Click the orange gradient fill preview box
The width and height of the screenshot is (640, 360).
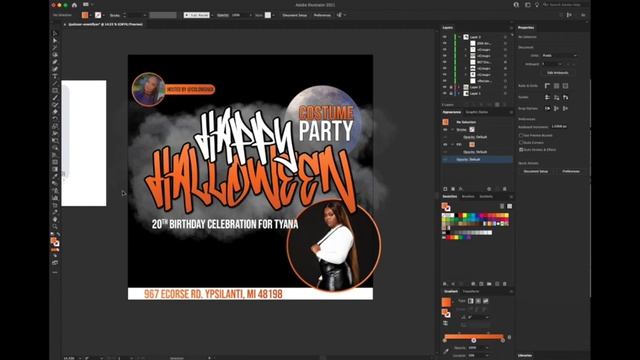[446, 302]
